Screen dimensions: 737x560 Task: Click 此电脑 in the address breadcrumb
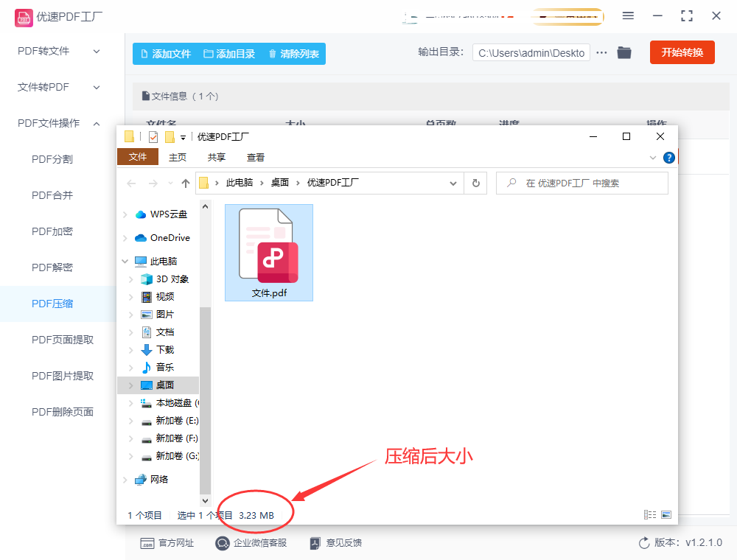(240, 183)
